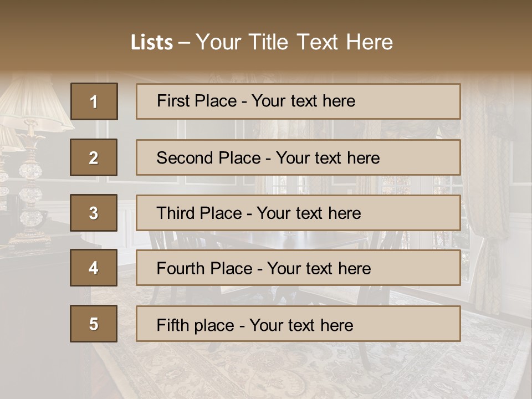Click the lamp image on left

(29, 160)
